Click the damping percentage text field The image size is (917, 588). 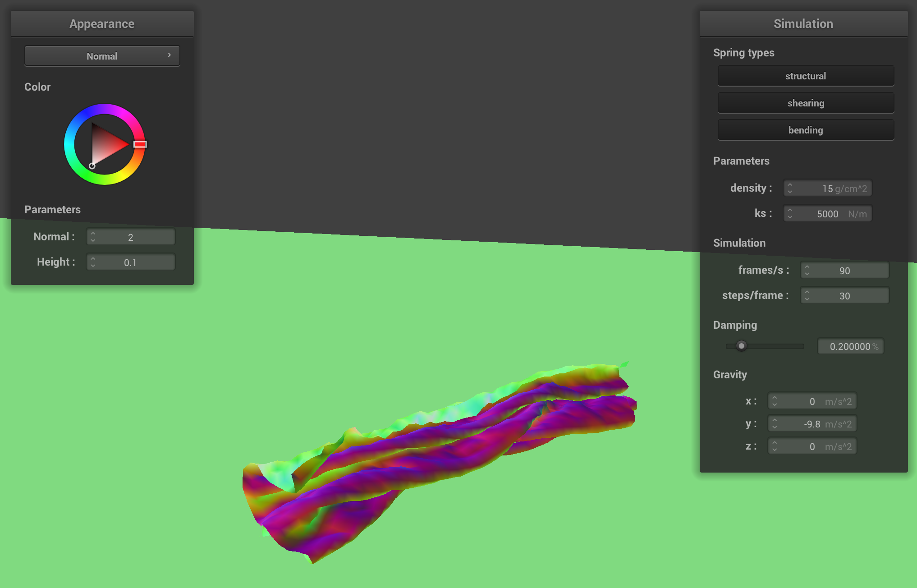(x=851, y=346)
